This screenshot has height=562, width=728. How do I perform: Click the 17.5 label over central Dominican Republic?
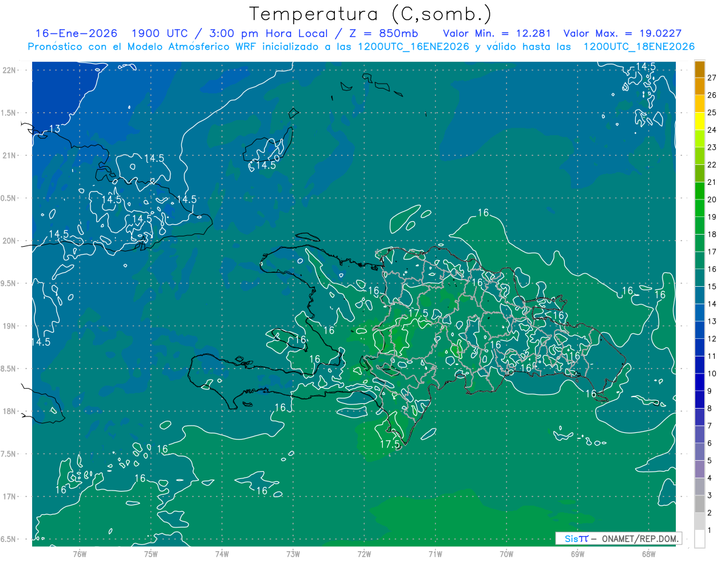point(419,313)
